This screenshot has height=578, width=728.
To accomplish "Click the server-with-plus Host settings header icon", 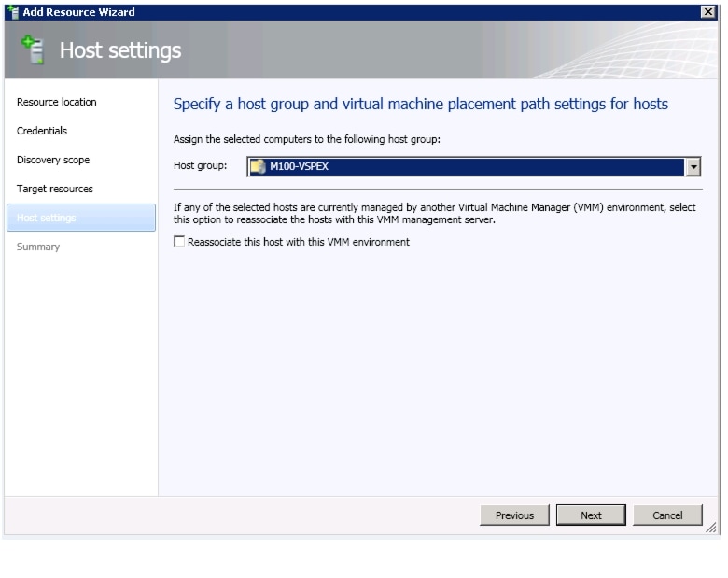I will point(33,49).
